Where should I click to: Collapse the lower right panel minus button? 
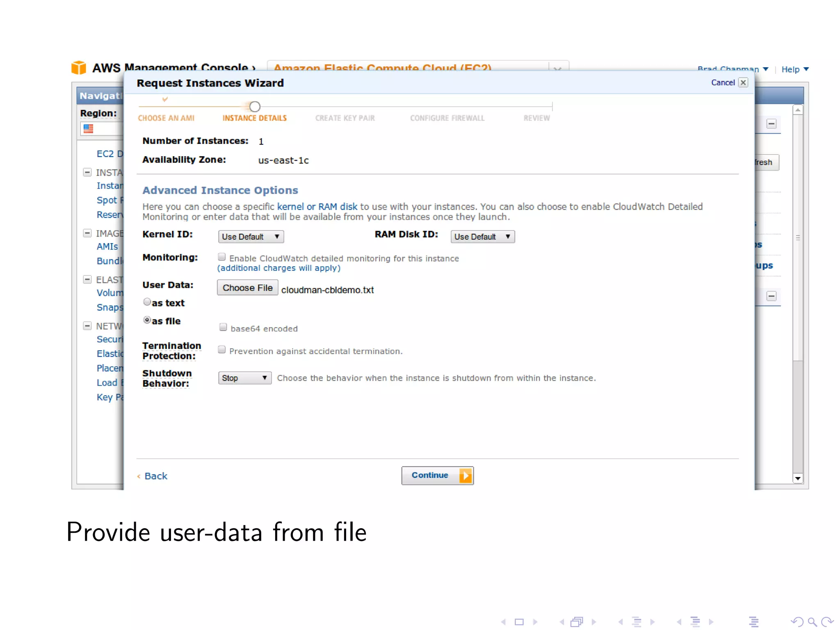(772, 296)
